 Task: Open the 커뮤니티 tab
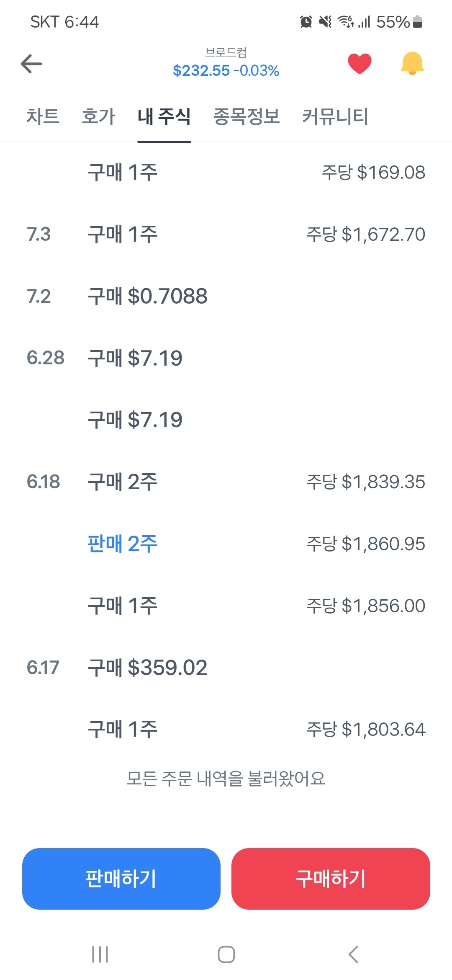(335, 116)
